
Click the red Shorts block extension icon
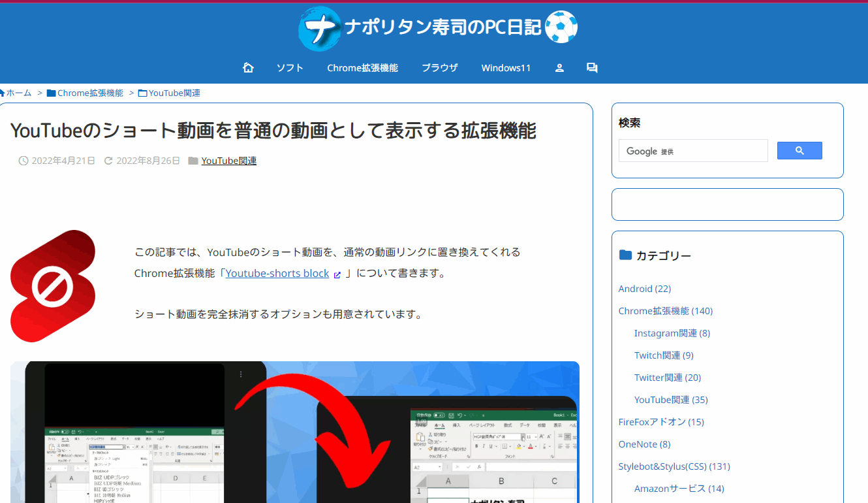click(53, 286)
